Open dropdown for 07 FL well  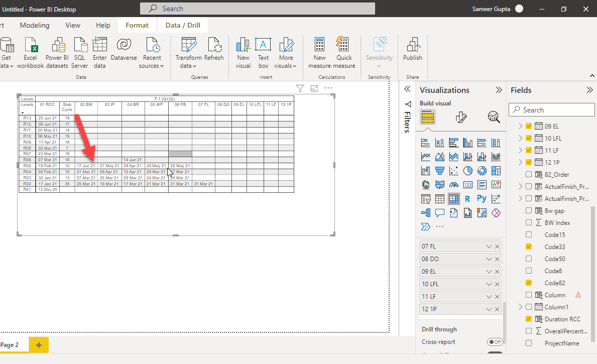coord(489,247)
